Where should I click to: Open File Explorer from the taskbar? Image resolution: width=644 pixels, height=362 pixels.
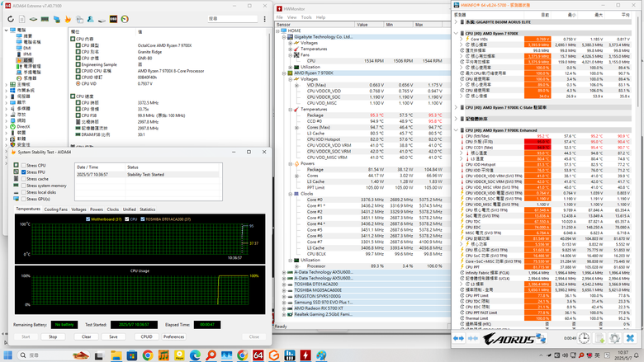pos(116,355)
